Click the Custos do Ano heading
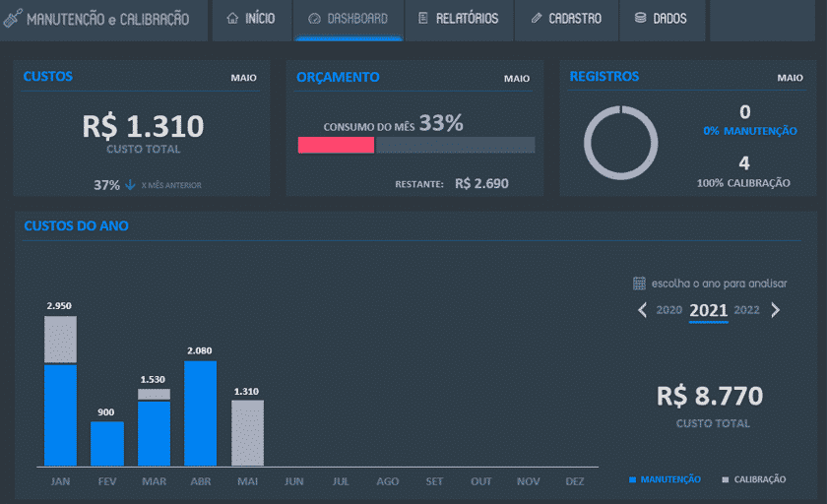 77,225
